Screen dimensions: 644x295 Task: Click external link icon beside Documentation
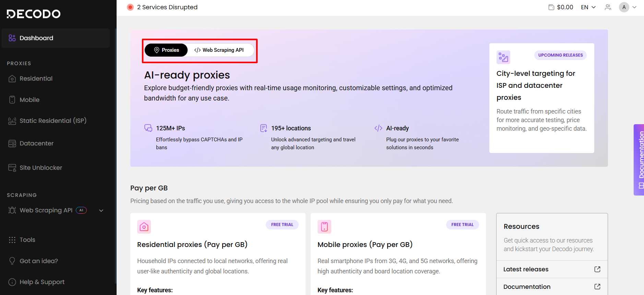(x=597, y=286)
